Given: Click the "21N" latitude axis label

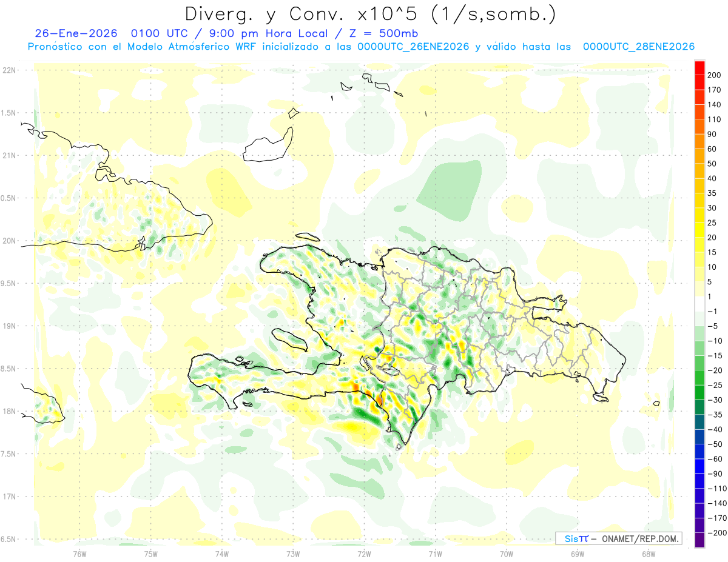Looking at the screenshot, I should click(9, 156).
